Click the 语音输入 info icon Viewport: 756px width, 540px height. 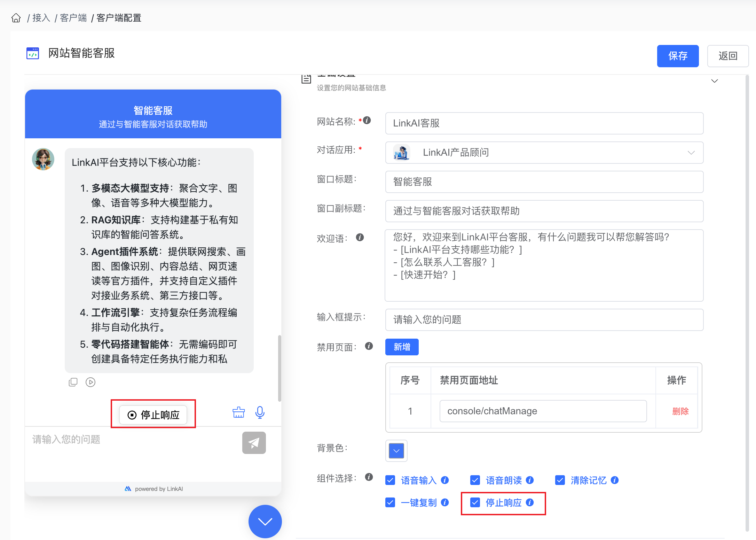tap(445, 480)
